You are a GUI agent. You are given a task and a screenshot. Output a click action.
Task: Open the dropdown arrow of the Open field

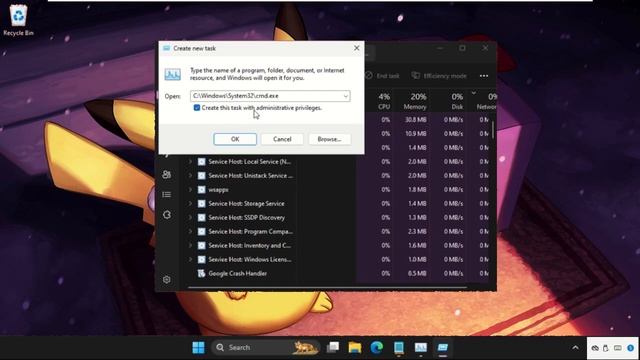click(x=345, y=96)
